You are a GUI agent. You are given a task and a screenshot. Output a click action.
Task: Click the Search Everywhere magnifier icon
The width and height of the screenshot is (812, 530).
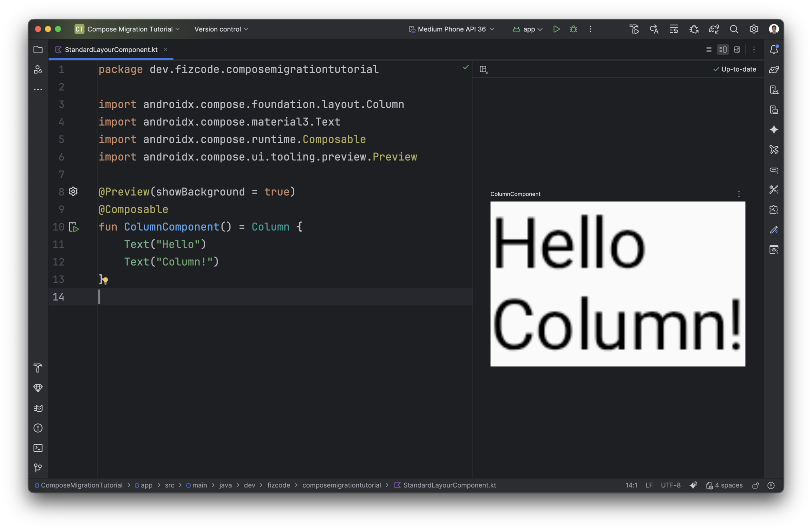[x=734, y=29]
